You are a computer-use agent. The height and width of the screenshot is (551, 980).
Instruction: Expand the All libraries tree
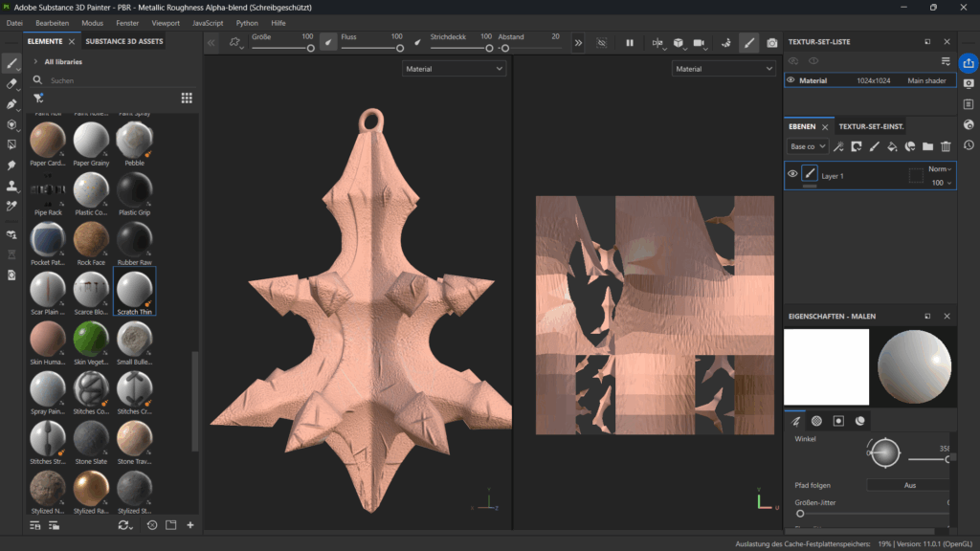click(x=35, y=61)
